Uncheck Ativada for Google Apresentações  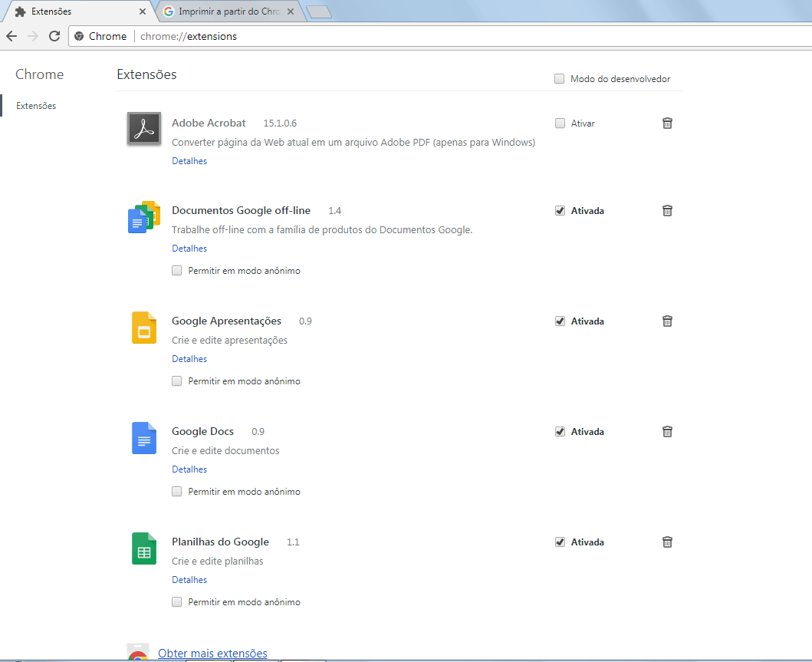[x=560, y=321]
